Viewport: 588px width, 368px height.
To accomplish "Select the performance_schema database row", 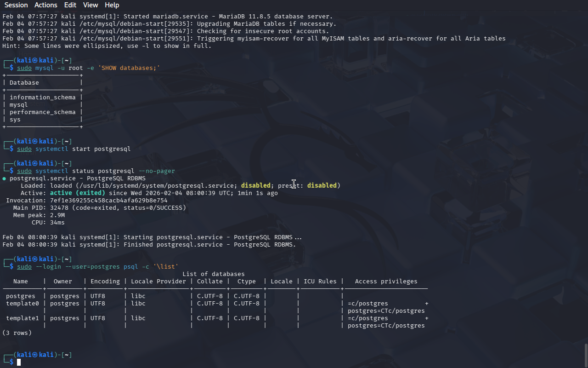I will pyautogui.click(x=42, y=112).
